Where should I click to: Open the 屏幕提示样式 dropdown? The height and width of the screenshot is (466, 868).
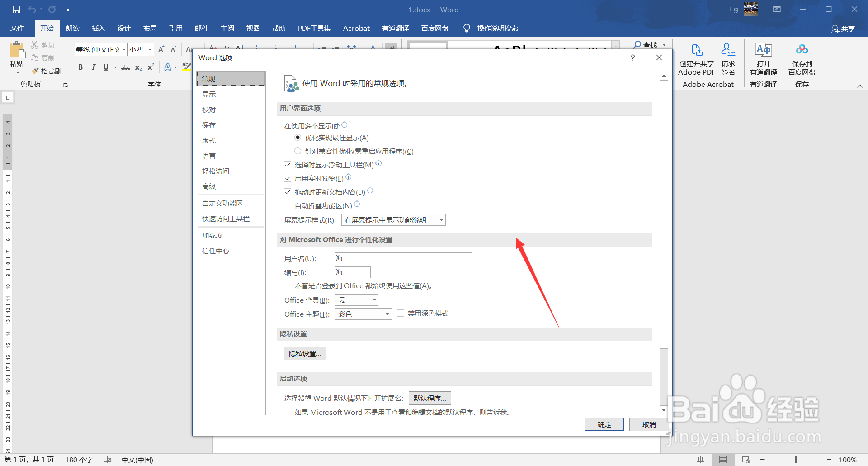pos(393,220)
